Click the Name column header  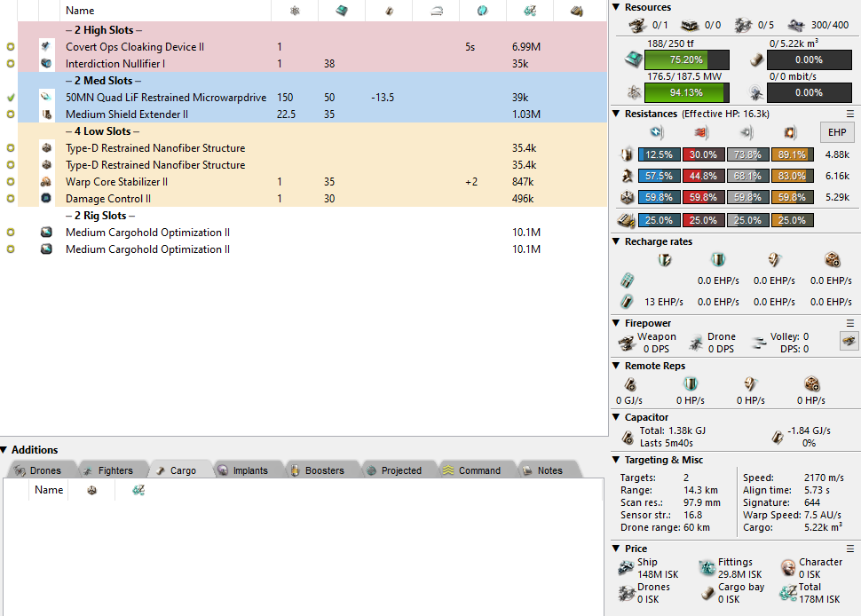click(x=80, y=11)
